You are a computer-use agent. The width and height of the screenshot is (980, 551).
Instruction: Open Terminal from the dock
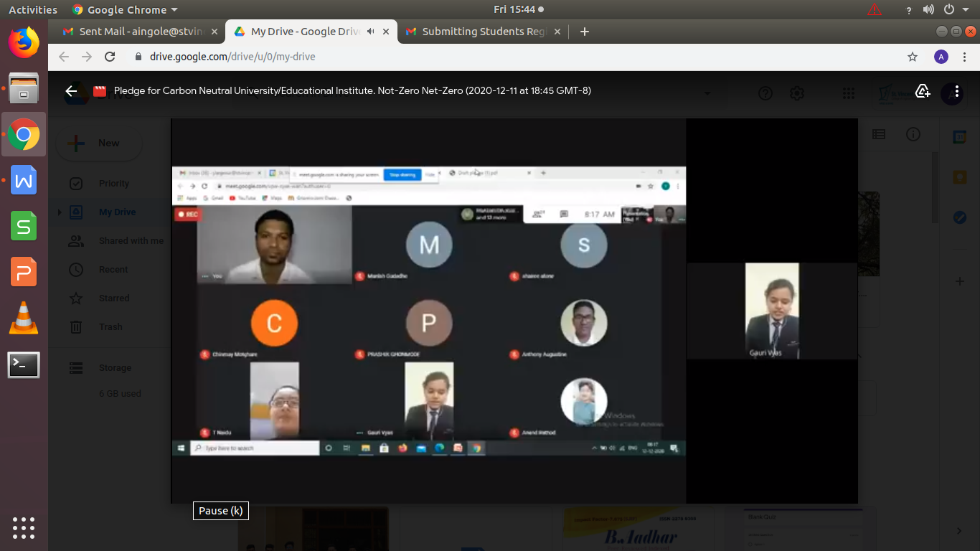pos(24,365)
